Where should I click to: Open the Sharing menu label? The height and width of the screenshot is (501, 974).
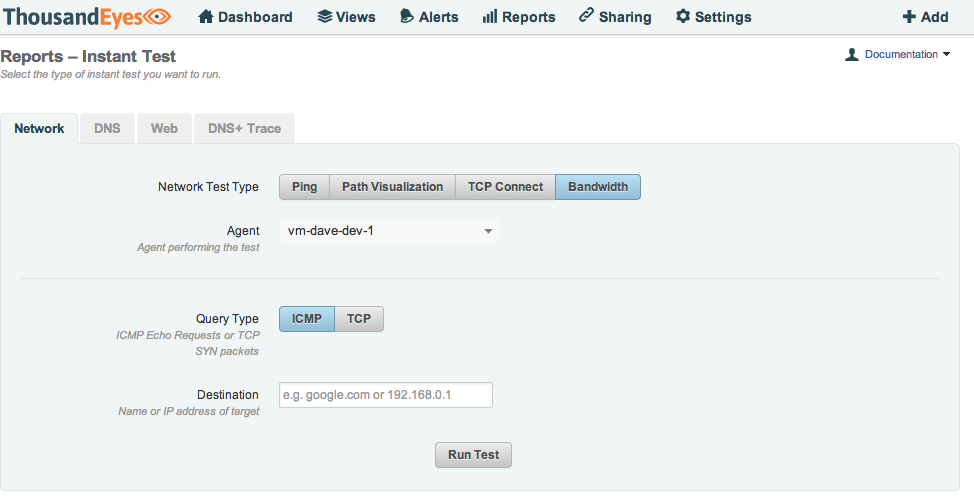click(x=625, y=17)
